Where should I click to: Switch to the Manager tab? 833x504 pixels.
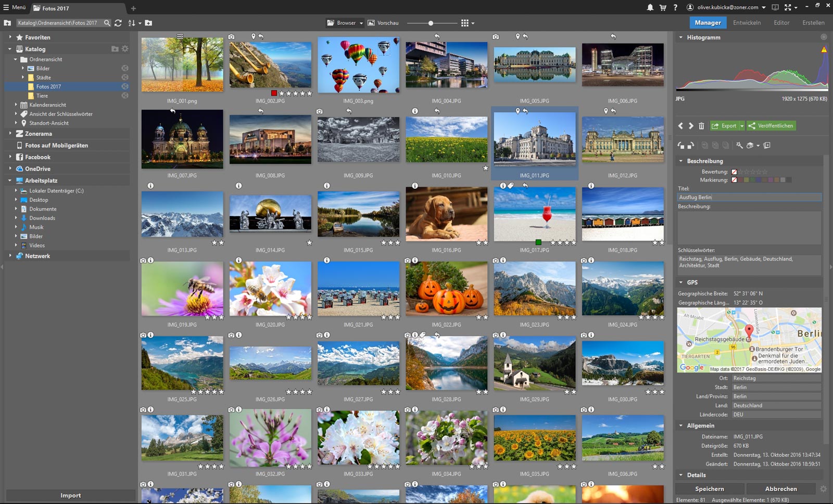pyautogui.click(x=708, y=23)
